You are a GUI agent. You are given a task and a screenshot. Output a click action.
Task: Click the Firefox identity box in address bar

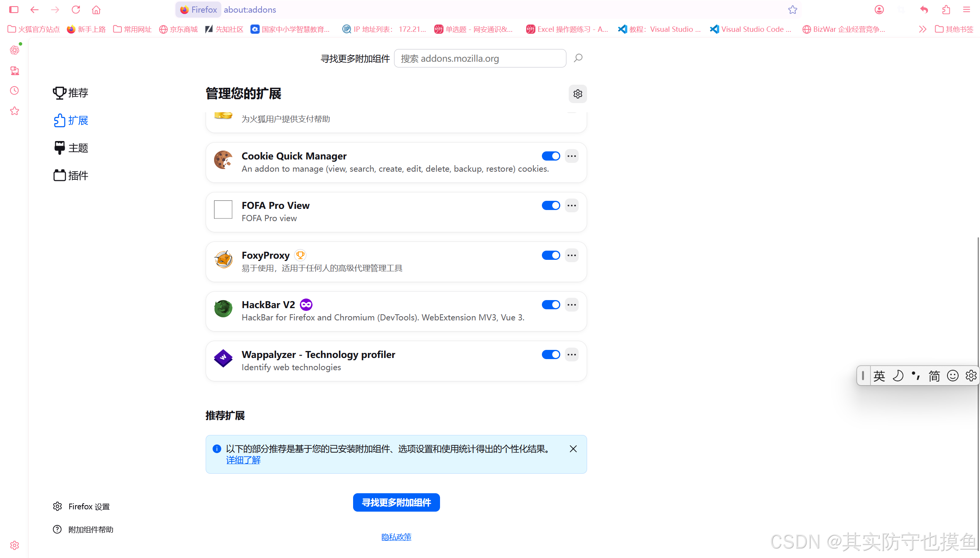(198, 10)
